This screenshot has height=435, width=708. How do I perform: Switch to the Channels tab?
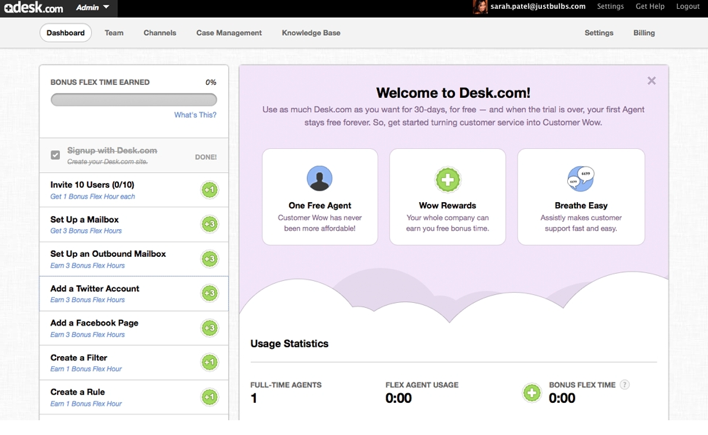pyautogui.click(x=160, y=33)
